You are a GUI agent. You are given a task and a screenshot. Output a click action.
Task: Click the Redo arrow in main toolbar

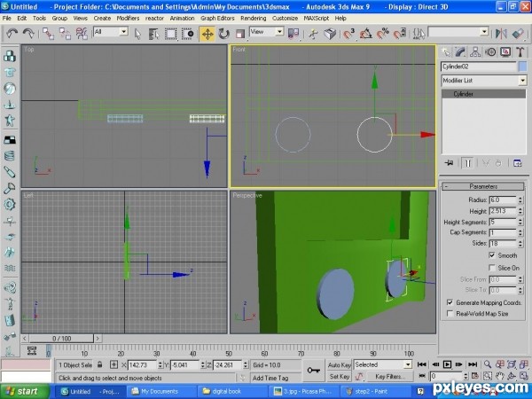tap(28, 34)
